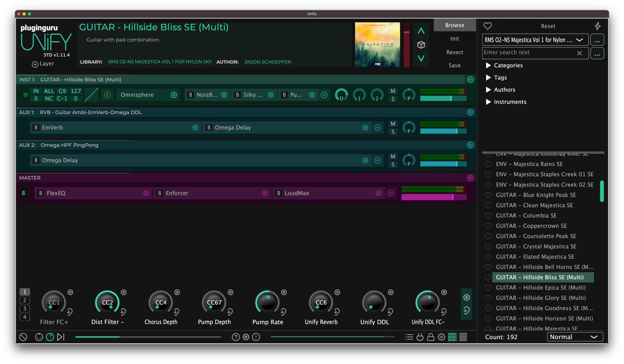Click the Browse button
Viewport: 624px width, 364px height.
click(x=455, y=25)
